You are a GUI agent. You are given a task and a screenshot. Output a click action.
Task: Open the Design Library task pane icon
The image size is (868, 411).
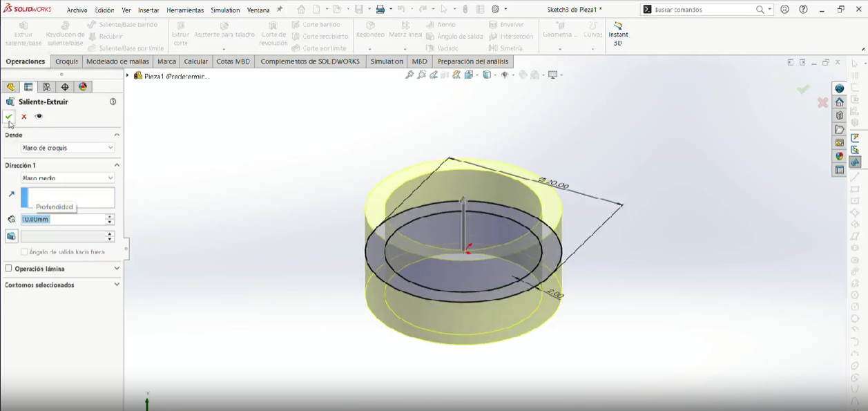coord(840,115)
